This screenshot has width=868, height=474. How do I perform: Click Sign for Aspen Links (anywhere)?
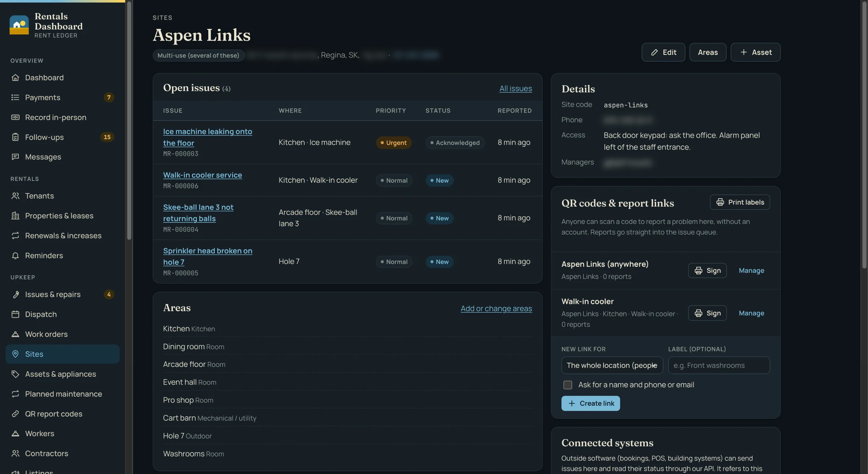(707, 270)
